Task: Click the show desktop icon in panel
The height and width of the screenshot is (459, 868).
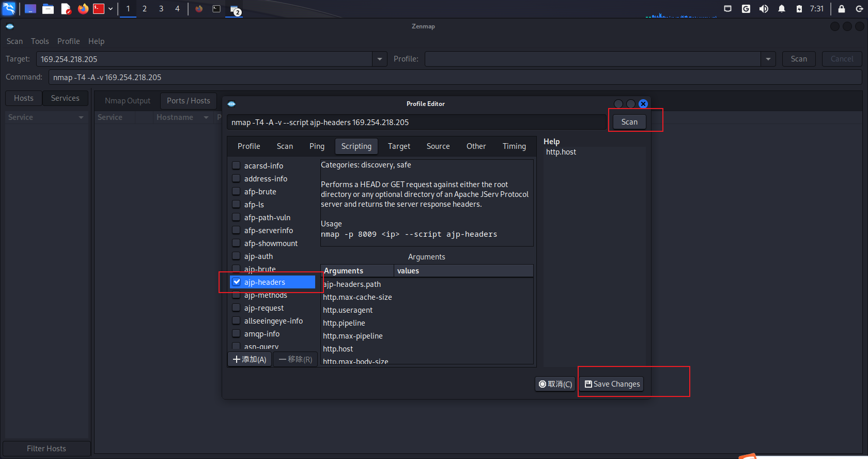Action: (x=30, y=9)
